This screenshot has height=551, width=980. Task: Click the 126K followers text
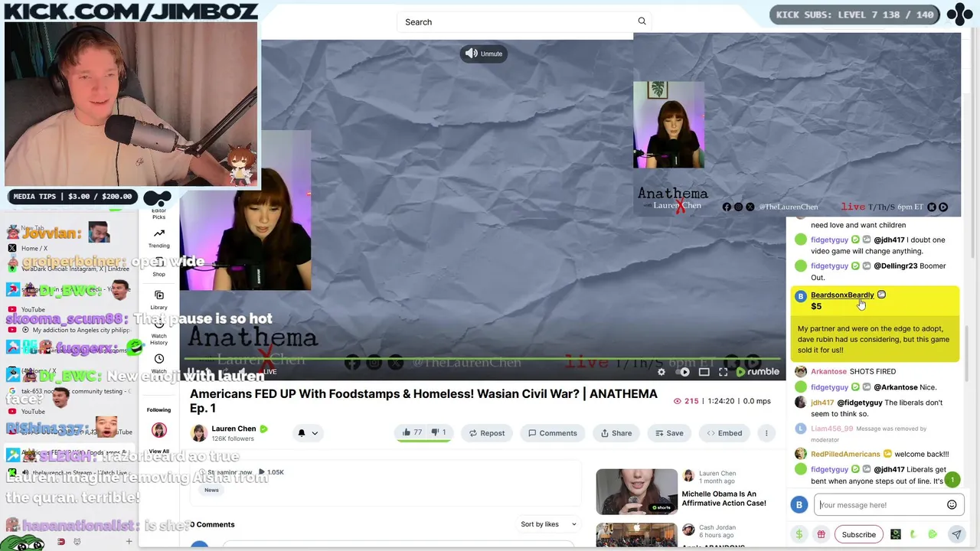coord(233,439)
